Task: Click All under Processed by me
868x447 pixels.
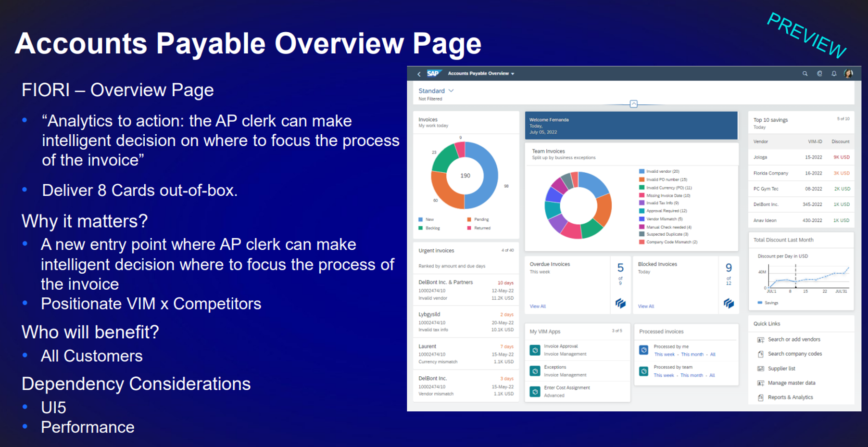Action: (713, 355)
